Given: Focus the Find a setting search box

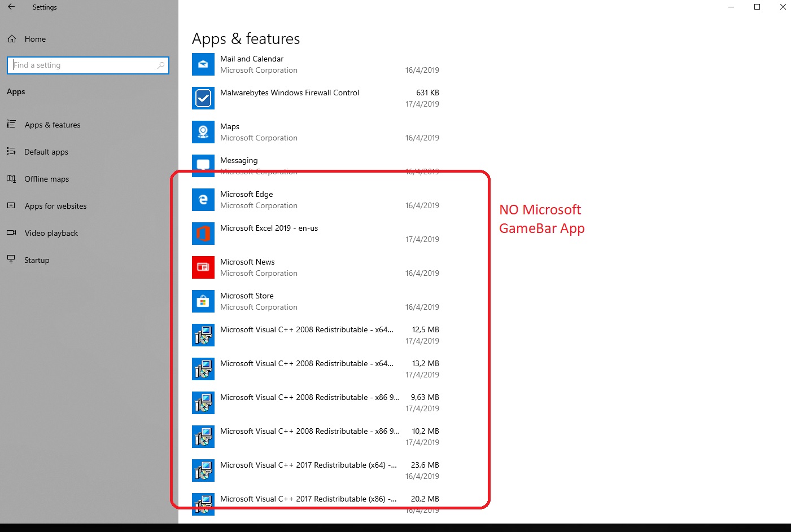Looking at the screenshot, I should click(x=88, y=65).
